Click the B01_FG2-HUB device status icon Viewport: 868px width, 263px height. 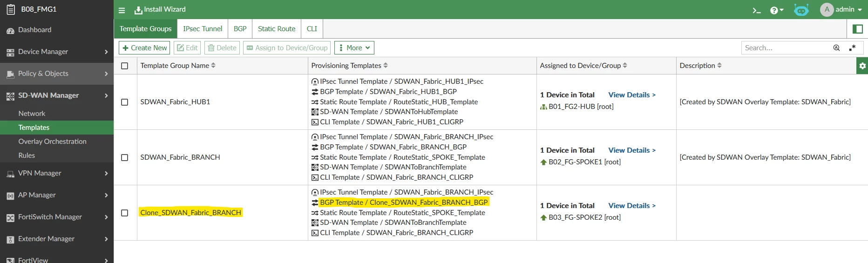[543, 107]
